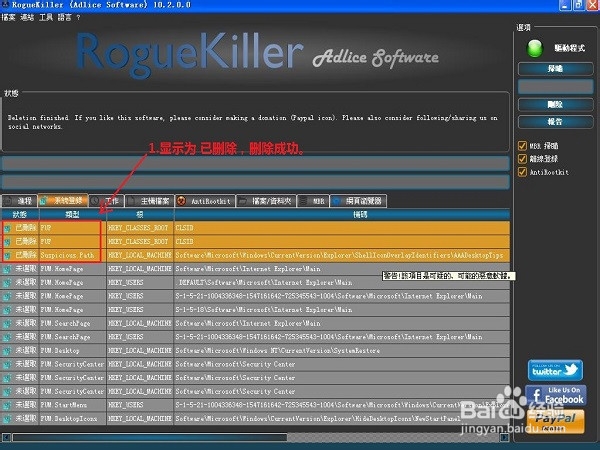Click the empty progress field under 掃瞄
This screenshot has height=450, width=600.
555,87
